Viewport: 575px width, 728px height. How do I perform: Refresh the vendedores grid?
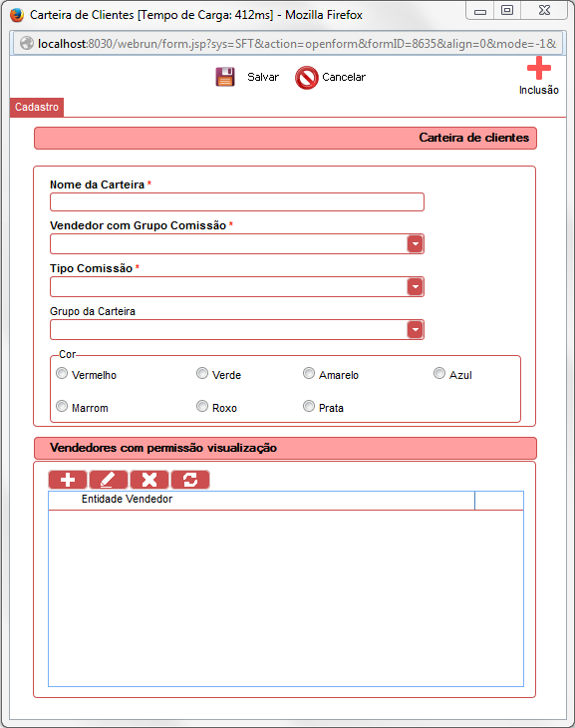pyautogui.click(x=190, y=480)
